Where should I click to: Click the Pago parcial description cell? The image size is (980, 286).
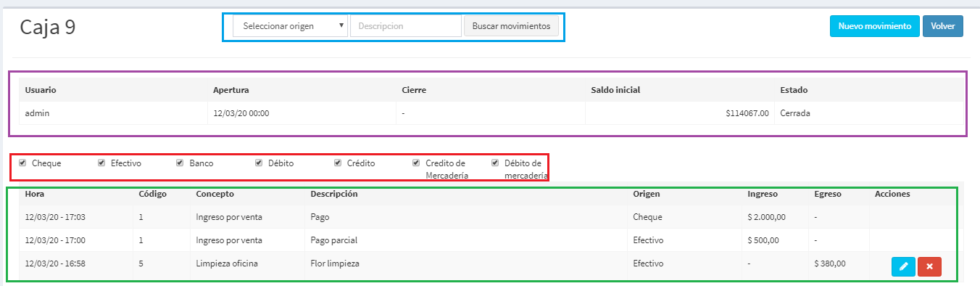pos(333,240)
